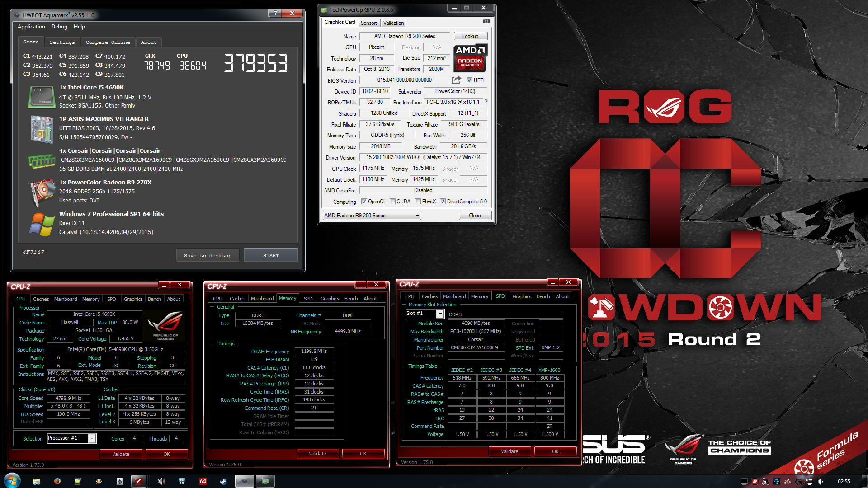Click the START button in Aquamark
The height and width of the screenshot is (488, 868).
pos(271,255)
